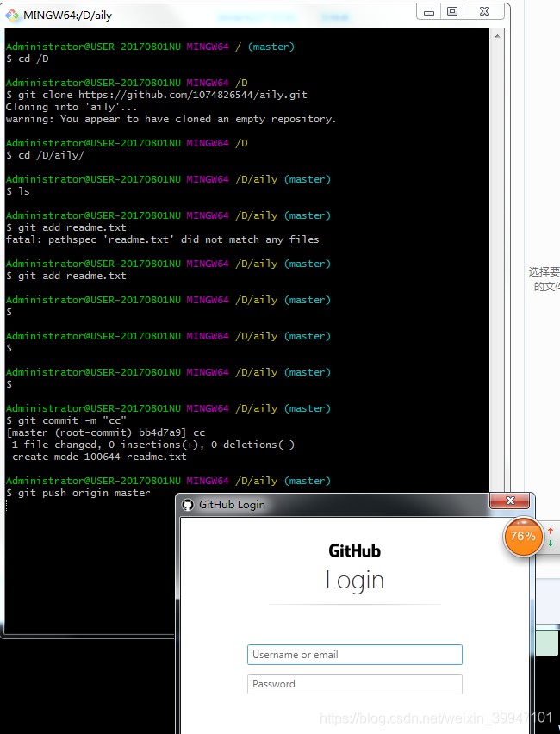Click the 'git commit -m "cc"' command

(66, 420)
